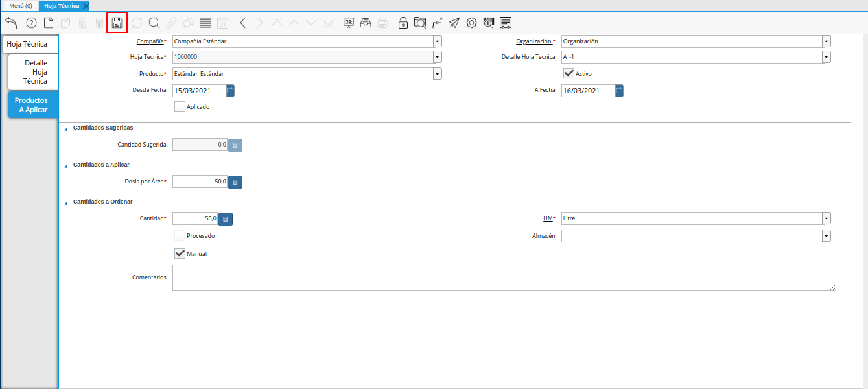Viewport: 868px width, 389px height.
Task: Open the A Fecha calendar picker
Action: [619, 90]
